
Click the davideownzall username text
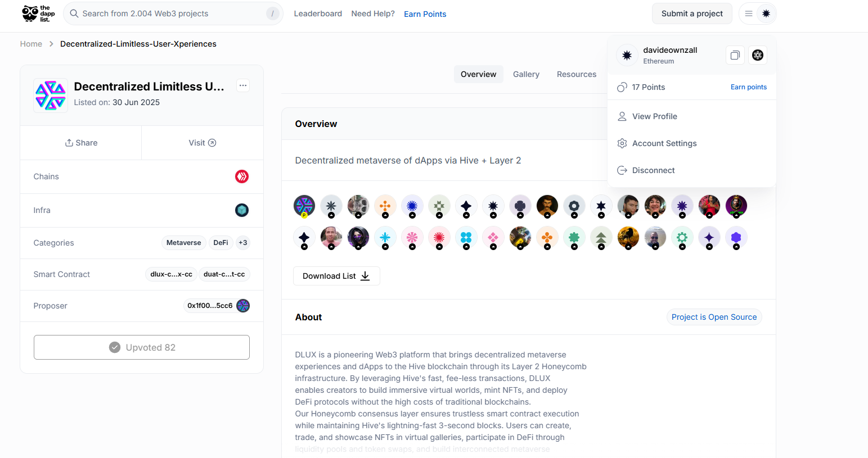coord(670,50)
